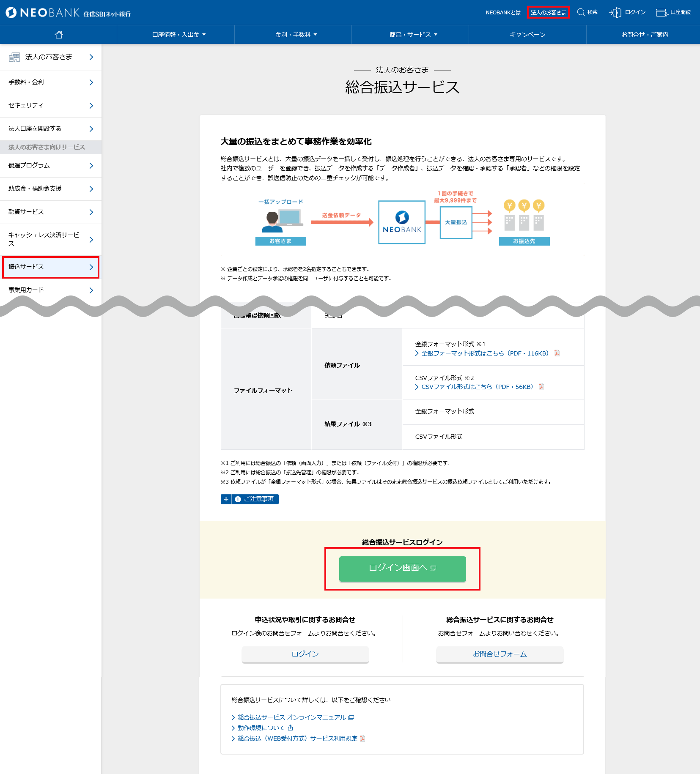700x774 pixels.
Task: Click 検索 text in header
Action: pos(593,12)
